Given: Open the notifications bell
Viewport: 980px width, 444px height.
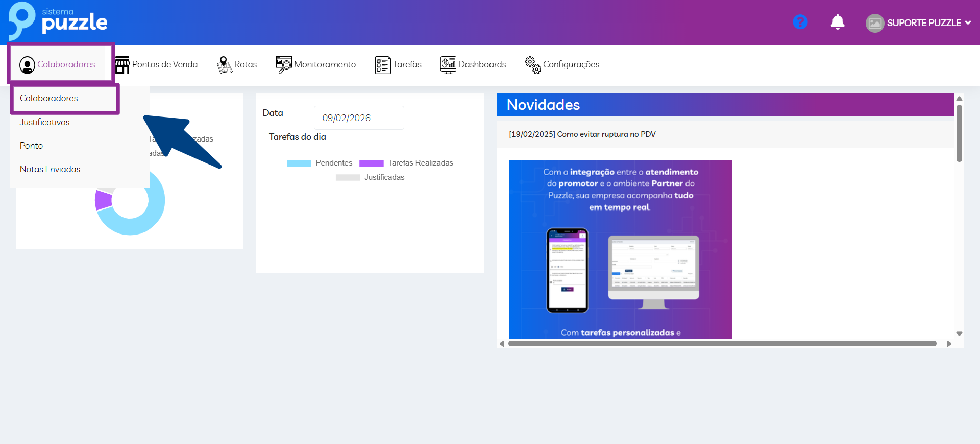Looking at the screenshot, I should 837,22.
